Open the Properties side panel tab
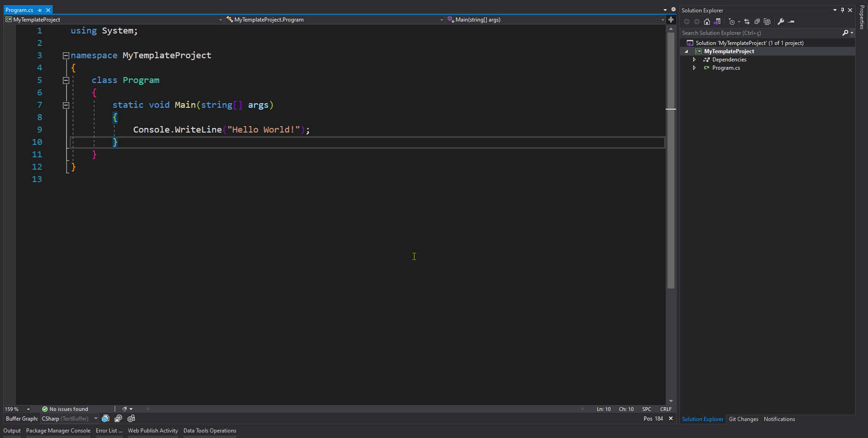This screenshot has width=868, height=438. (x=862, y=17)
